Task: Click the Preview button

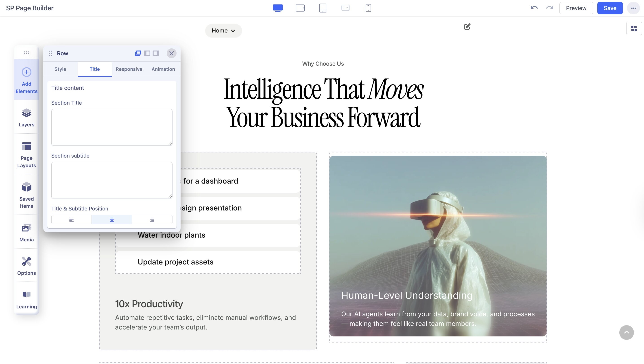Action: [576, 8]
